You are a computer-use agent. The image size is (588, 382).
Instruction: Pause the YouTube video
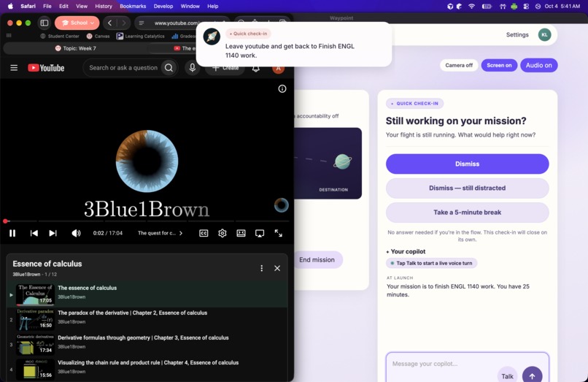(12, 233)
